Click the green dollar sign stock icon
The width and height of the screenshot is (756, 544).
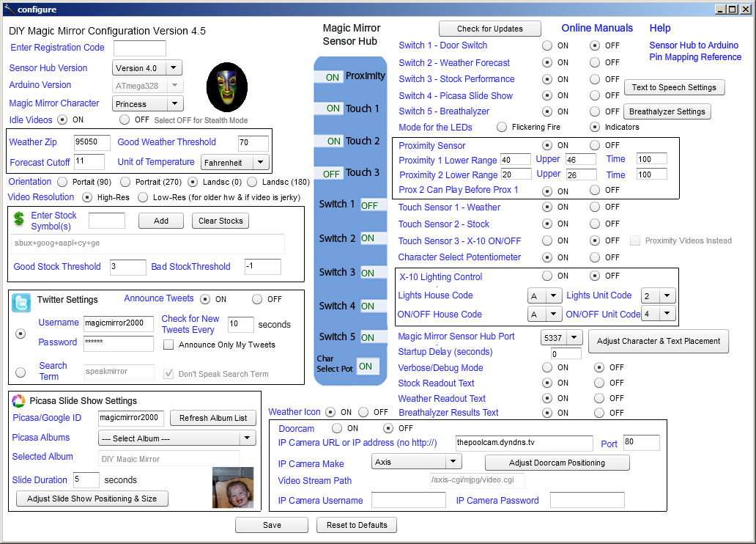click(19, 218)
